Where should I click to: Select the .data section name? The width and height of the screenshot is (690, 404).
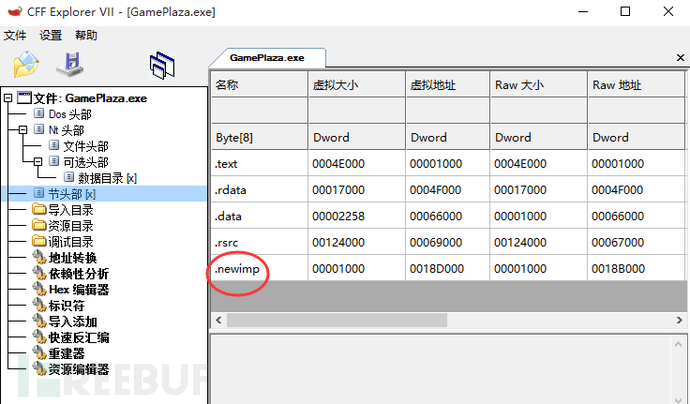click(x=228, y=216)
